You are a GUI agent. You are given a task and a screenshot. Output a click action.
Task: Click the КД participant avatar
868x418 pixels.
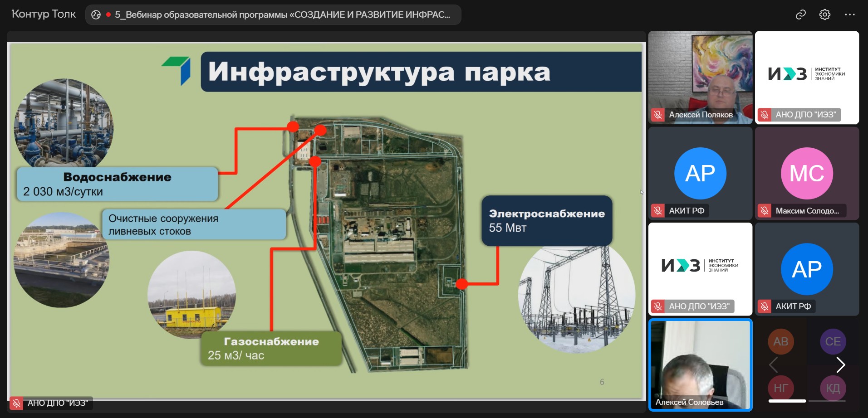click(833, 388)
